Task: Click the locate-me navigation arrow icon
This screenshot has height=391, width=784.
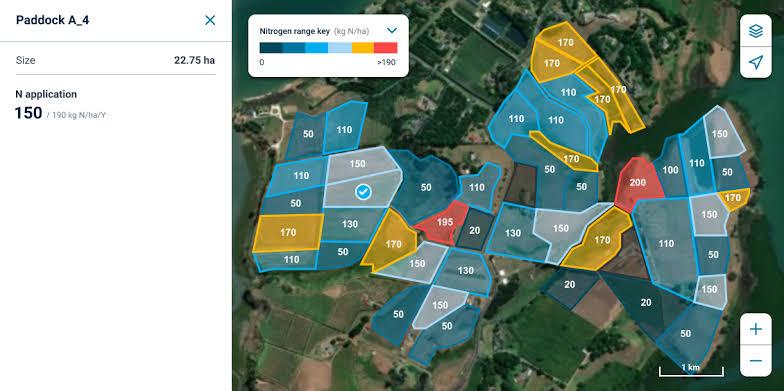Action: pyautogui.click(x=756, y=62)
